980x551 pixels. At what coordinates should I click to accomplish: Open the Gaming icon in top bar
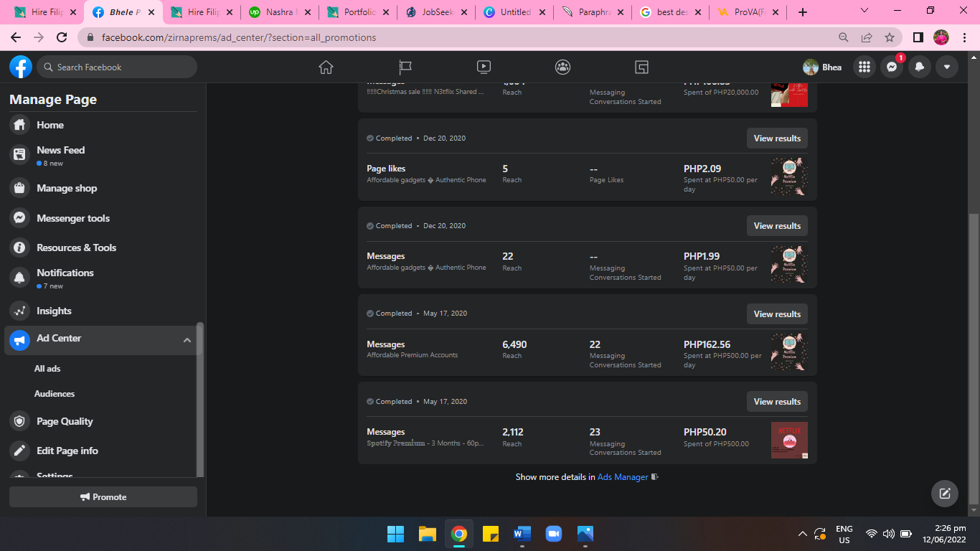coord(642,67)
